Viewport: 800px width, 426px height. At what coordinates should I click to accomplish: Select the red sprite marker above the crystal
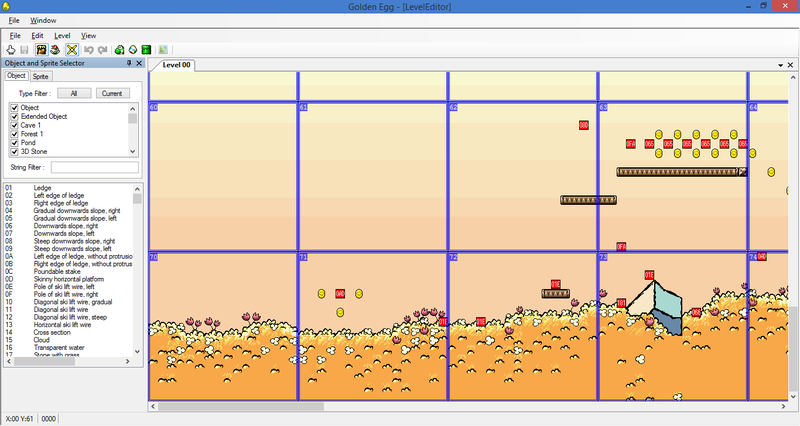tap(649, 275)
